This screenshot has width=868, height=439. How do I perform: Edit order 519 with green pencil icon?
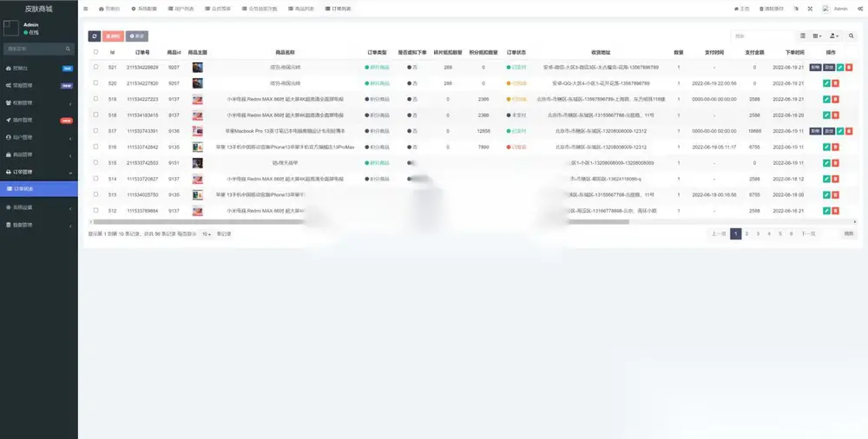pos(826,100)
